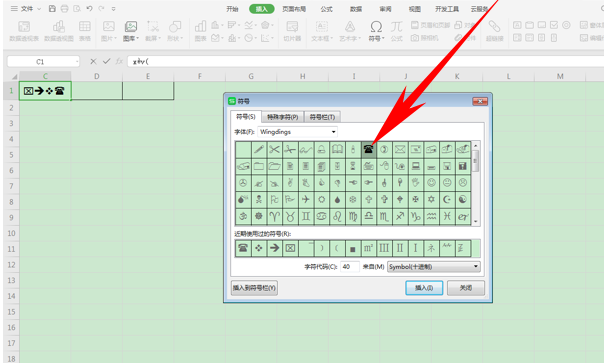Open the Data ribbon tab
Image resolution: width=604 pixels, height=364 pixels.
pyautogui.click(x=356, y=9)
